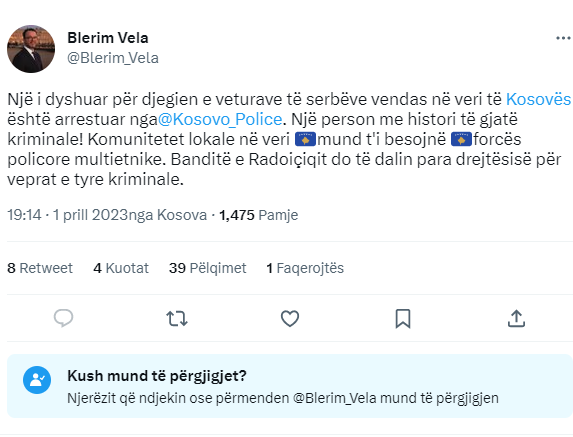573x437 pixels.
Task: Retweet using the arrows icon
Action: 177,319
